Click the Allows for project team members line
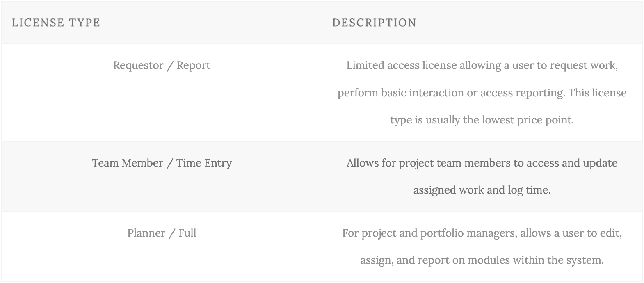644x283 pixels. pyautogui.click(x=482, y=163)
